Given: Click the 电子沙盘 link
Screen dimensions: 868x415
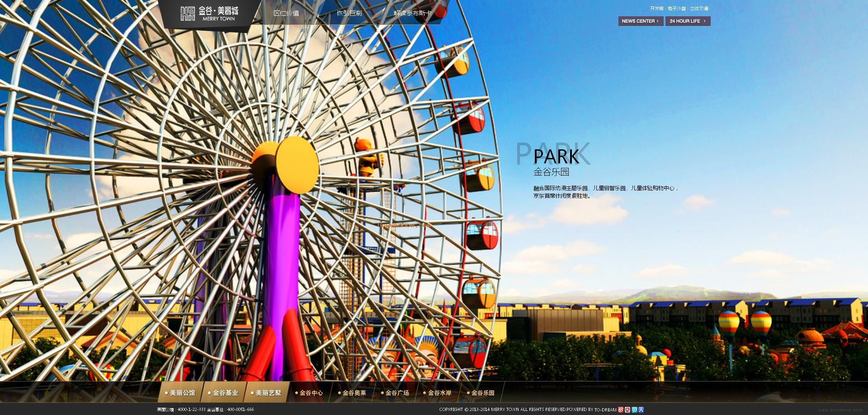Looking at the screenshot, I should click(x=677, y=9).
